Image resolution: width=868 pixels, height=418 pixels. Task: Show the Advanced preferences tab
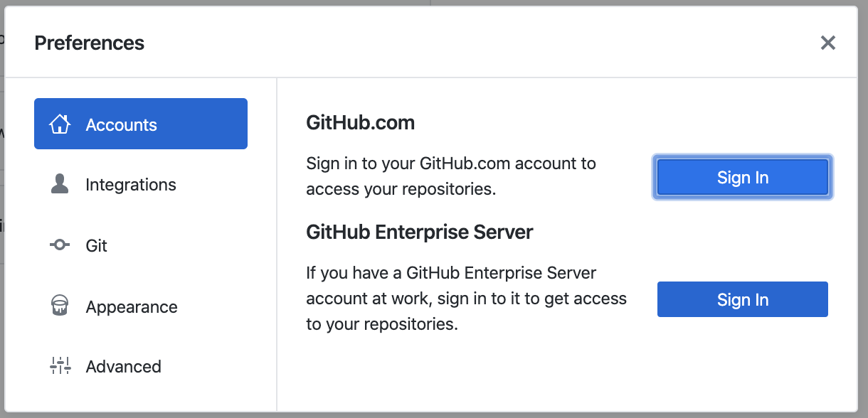[124, 367]
